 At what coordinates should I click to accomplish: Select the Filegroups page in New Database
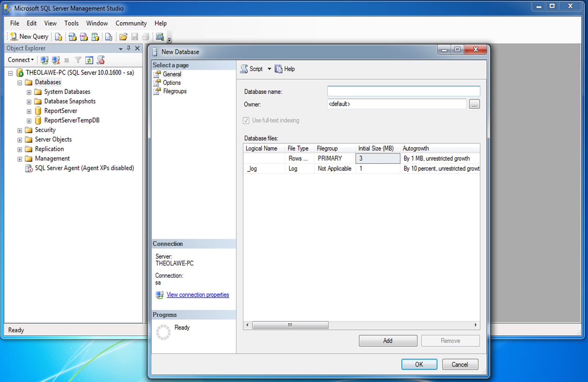pyautogui.click(x=175, y=91)
